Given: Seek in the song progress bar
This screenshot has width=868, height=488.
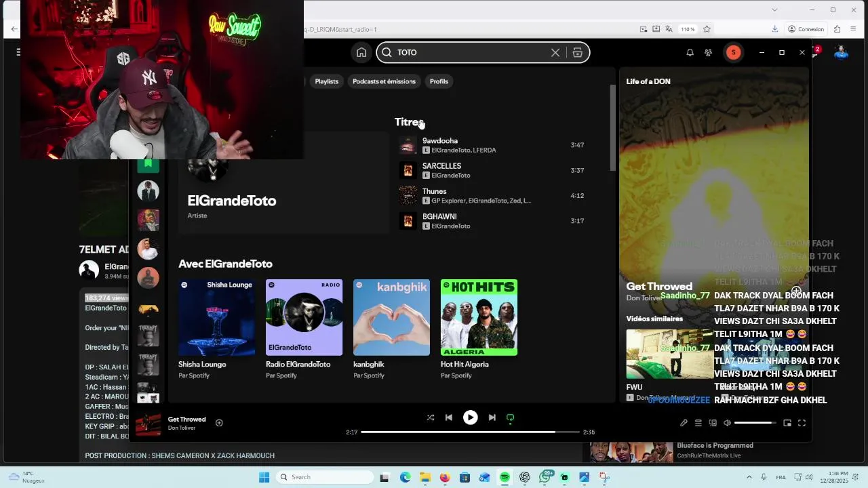Looking at the screenshot, I should tap(470, 432).
